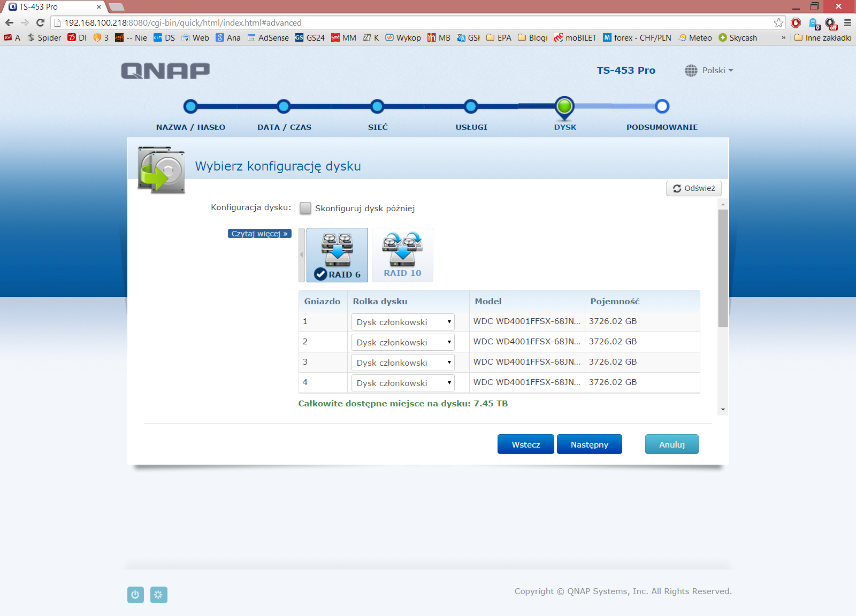This screenshot has height=616, width=856.
Task: Bookmark this page with the star icon
Action: [x=778, y=22]
